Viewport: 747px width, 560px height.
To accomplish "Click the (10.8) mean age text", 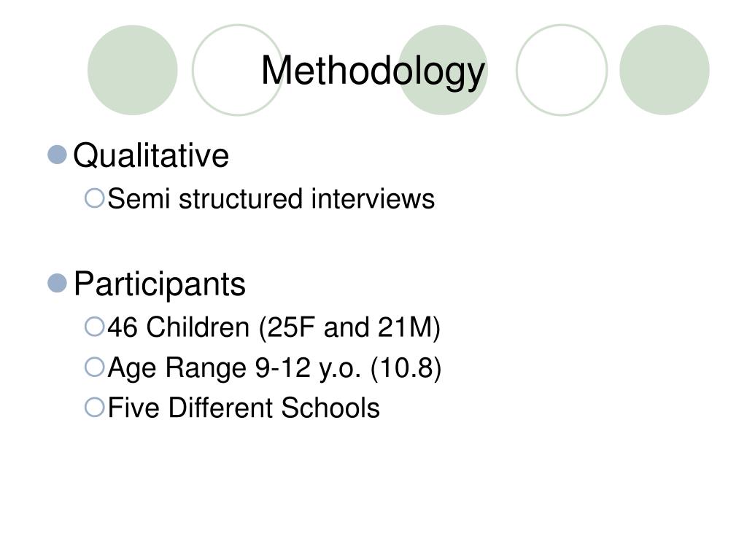I will [x=406, y=368].
